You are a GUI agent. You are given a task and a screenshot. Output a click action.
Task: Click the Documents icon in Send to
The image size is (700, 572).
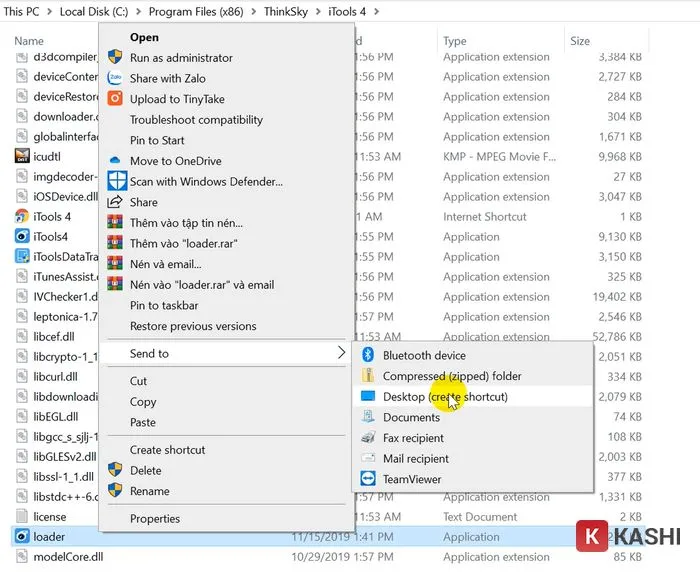[367, 417]
